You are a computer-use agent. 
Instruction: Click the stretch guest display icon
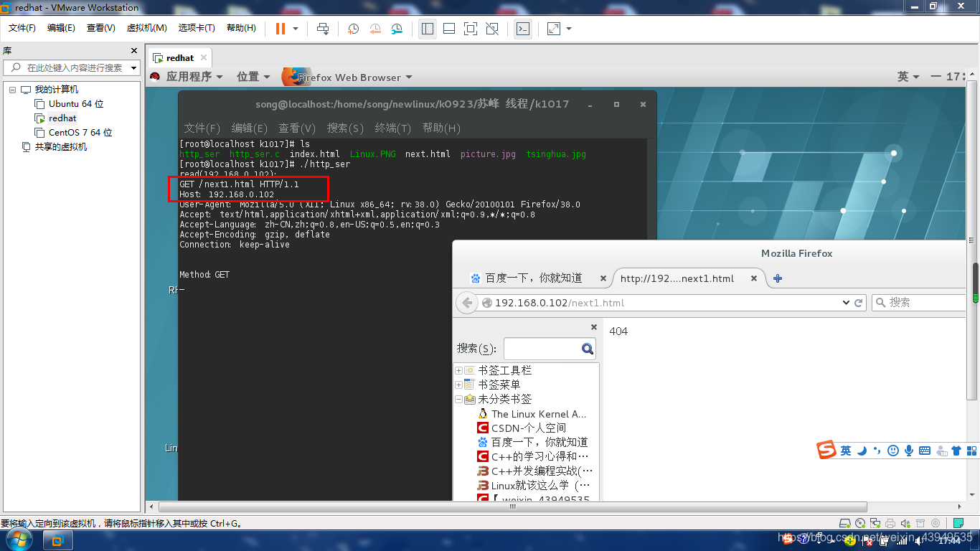pos(553,29)
